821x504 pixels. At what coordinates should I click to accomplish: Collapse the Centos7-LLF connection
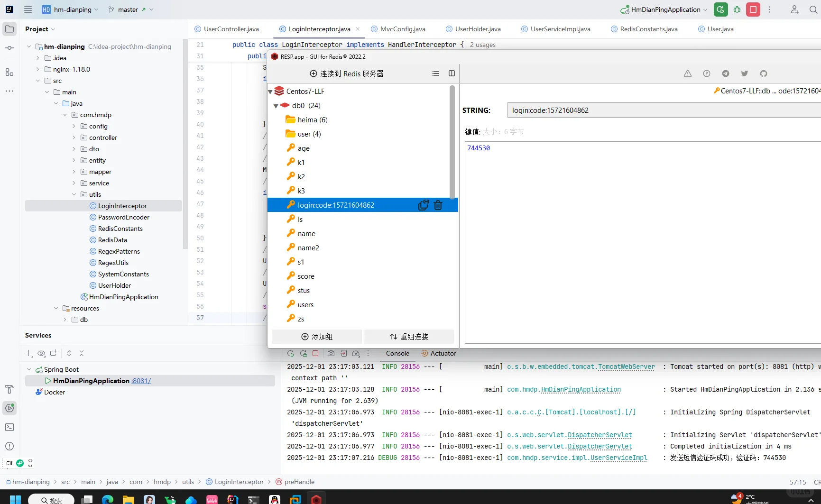(x=270, y=92)
